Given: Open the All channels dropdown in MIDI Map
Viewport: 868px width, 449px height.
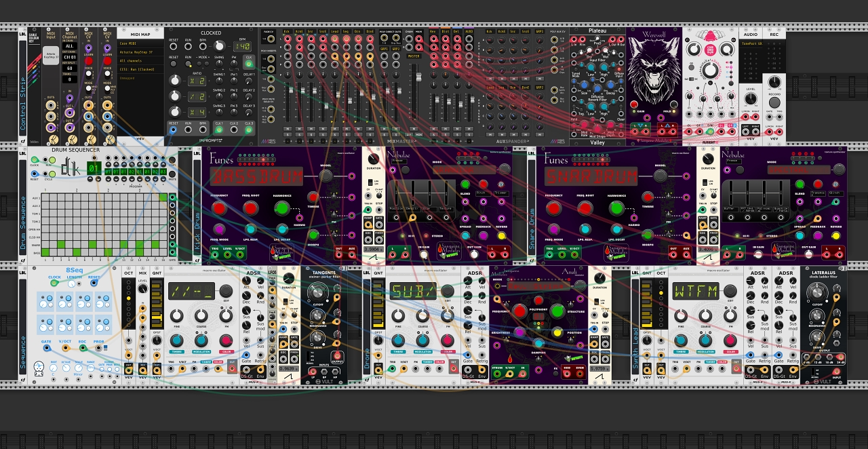Looking at the screenshot, I should [141, 60].
